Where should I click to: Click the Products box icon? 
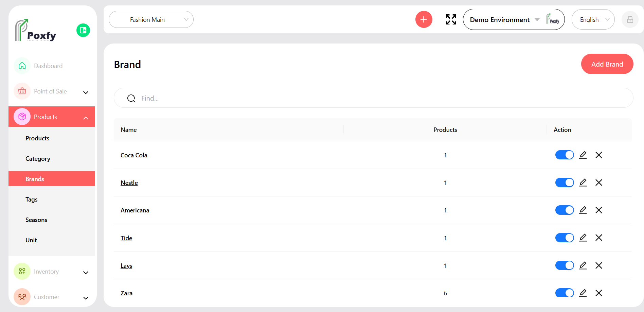(x=22, y=117)
